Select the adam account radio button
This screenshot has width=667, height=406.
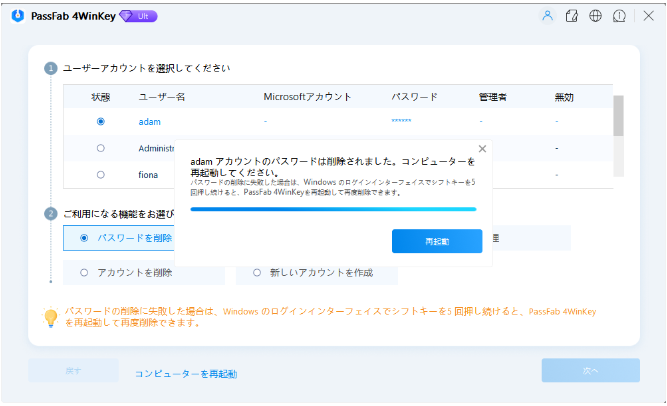click(x=100, y=121)
